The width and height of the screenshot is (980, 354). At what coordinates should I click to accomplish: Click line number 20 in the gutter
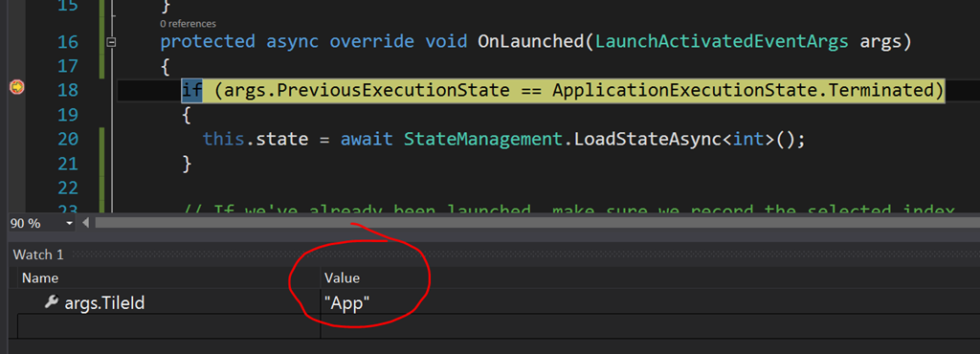point(68,139)
